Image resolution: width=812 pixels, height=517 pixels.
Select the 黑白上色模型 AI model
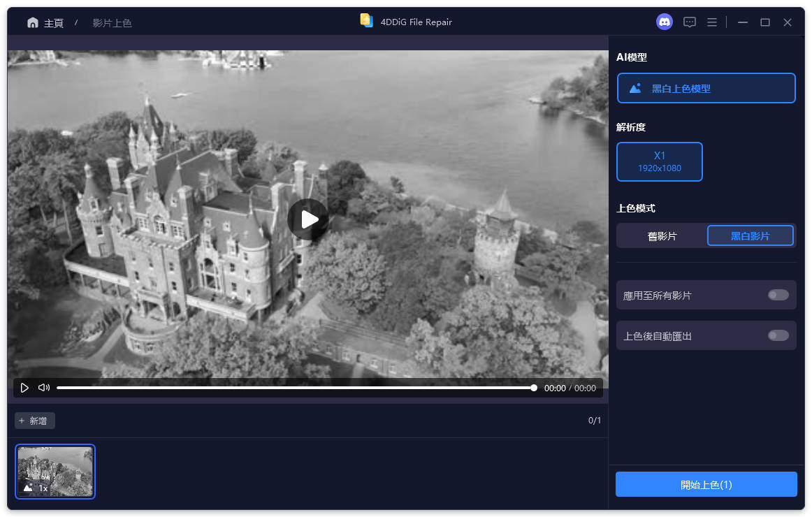click(706, 88)
